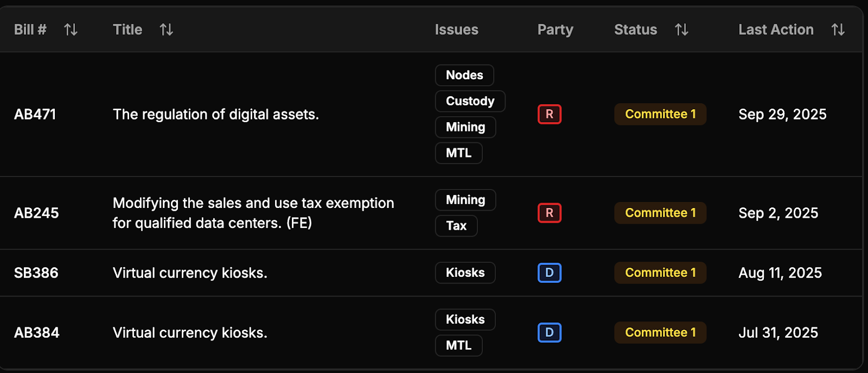This screenshot has width=868, height=373.
Task: Click the Mining tag on the AB245 row
Action: (x=465, y=200)
